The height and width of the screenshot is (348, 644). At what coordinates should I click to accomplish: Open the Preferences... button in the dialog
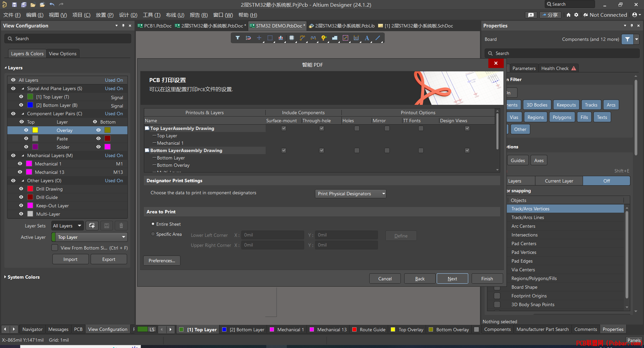(x=162, y=261)
